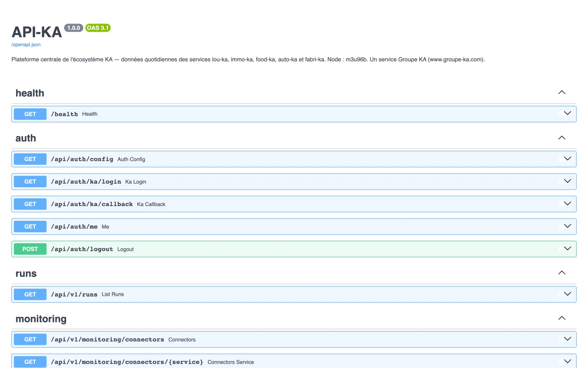The image size is (588, 368).
Task: Expand the /api/auth/ka/callback endpoint arrow
Action: tap(567, 204)
